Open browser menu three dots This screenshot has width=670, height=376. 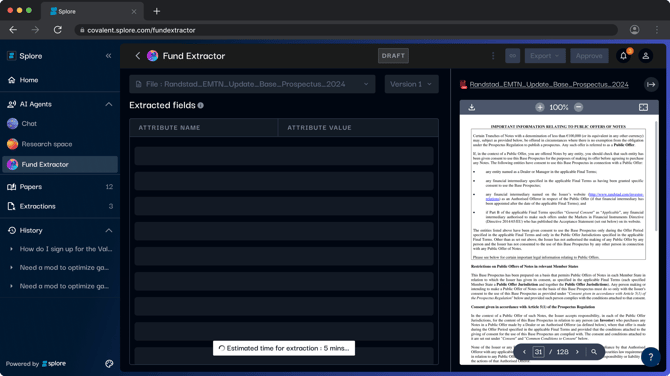click(x=657, y=29)
